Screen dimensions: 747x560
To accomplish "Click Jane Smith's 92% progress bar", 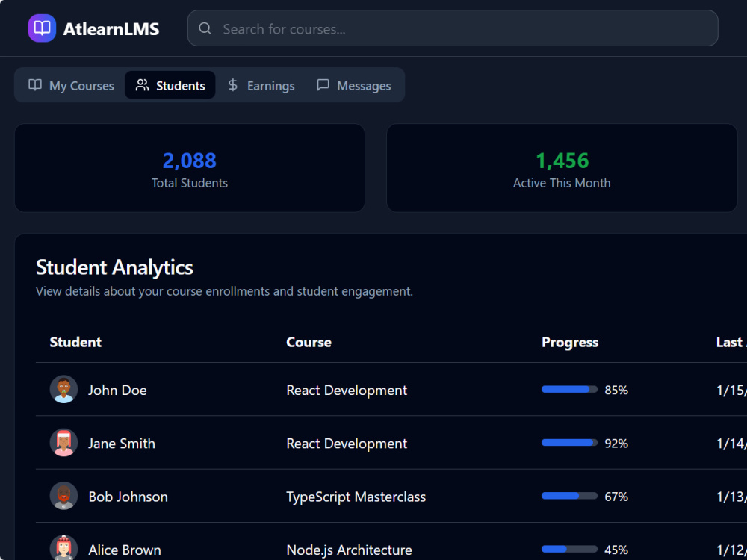I will pyautogui.click(x=569, y=443).
